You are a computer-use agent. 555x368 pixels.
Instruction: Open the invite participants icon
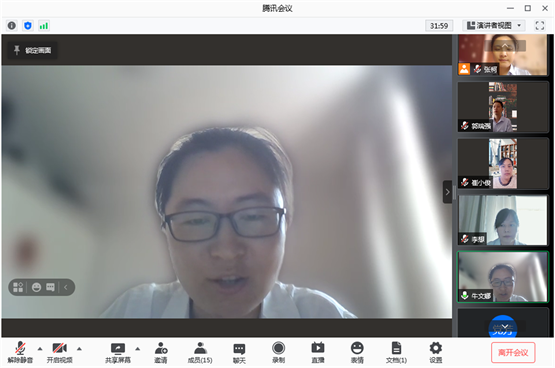(161, 352)
